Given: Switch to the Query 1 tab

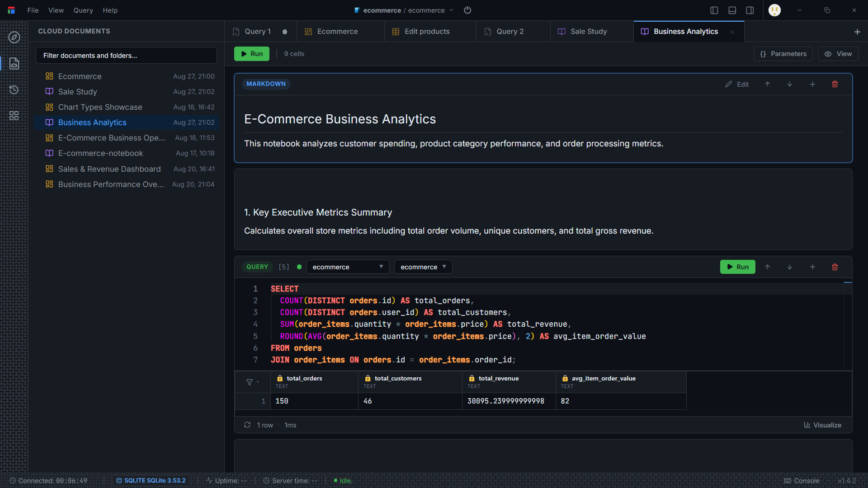Looking at the screenshot, I should pos(260,32).
